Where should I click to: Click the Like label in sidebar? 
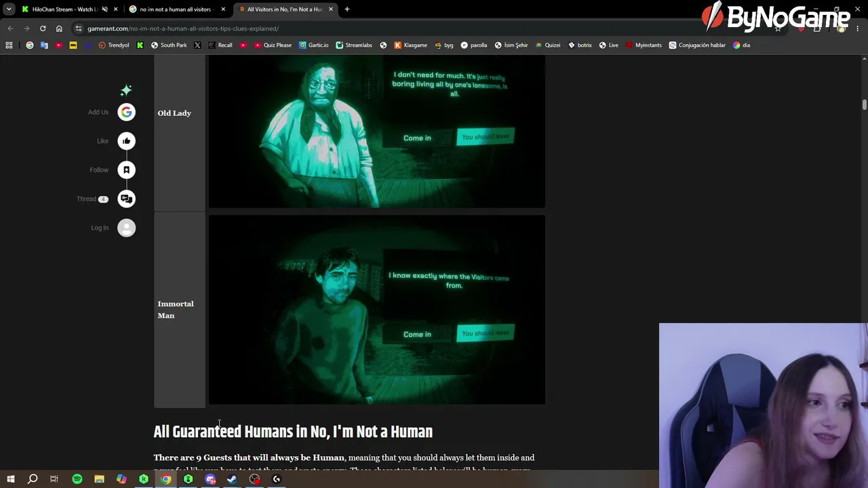(x=102, y=141)
